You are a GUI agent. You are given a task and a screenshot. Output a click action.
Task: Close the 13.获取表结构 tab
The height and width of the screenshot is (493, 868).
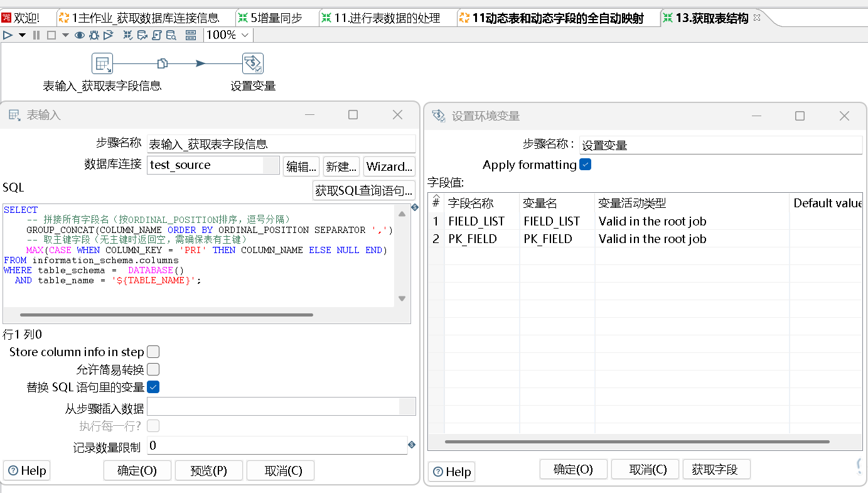point(757,18)
